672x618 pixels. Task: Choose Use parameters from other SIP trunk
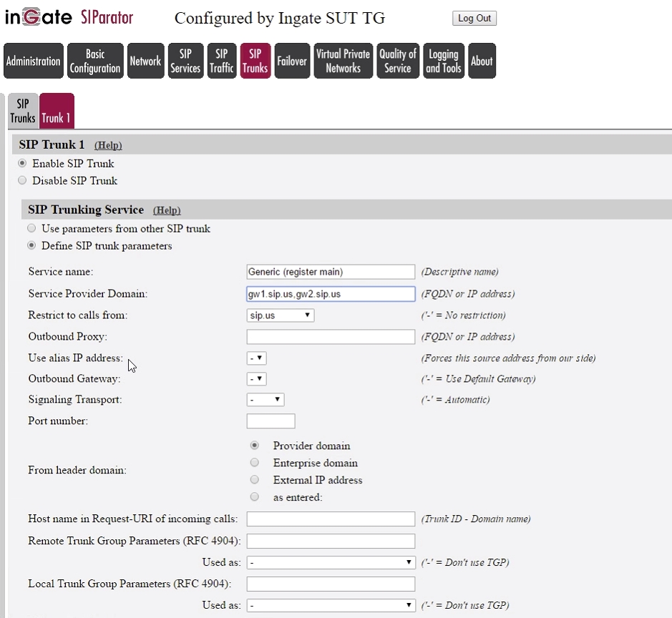[31, 228]
